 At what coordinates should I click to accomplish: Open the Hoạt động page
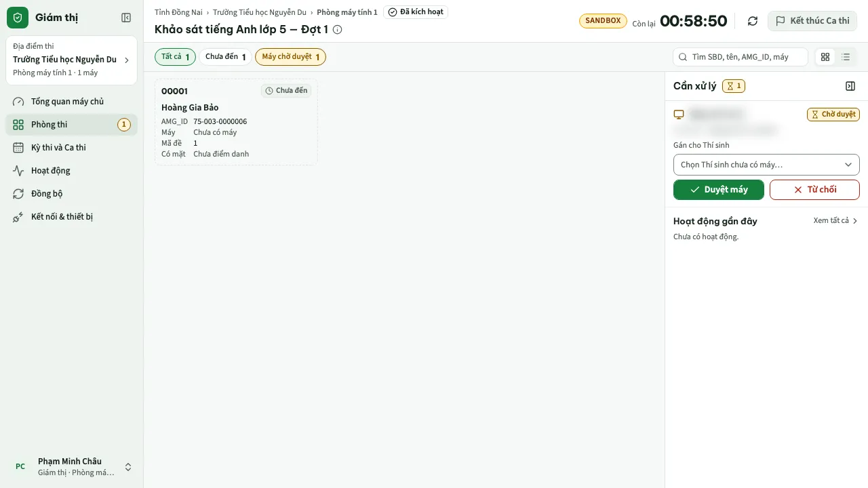click(x=71, y=171)
